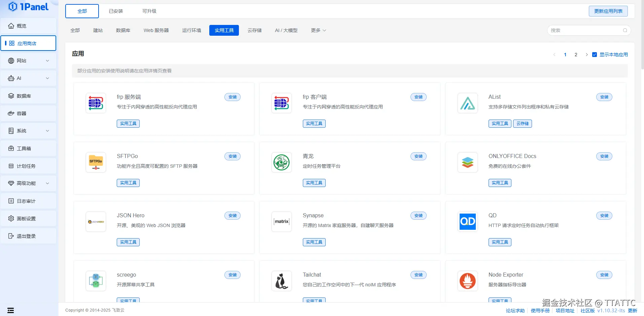Click the Node Exporter app icon
Viewport: 644px width, 316px height.
[x=468, y=281]
